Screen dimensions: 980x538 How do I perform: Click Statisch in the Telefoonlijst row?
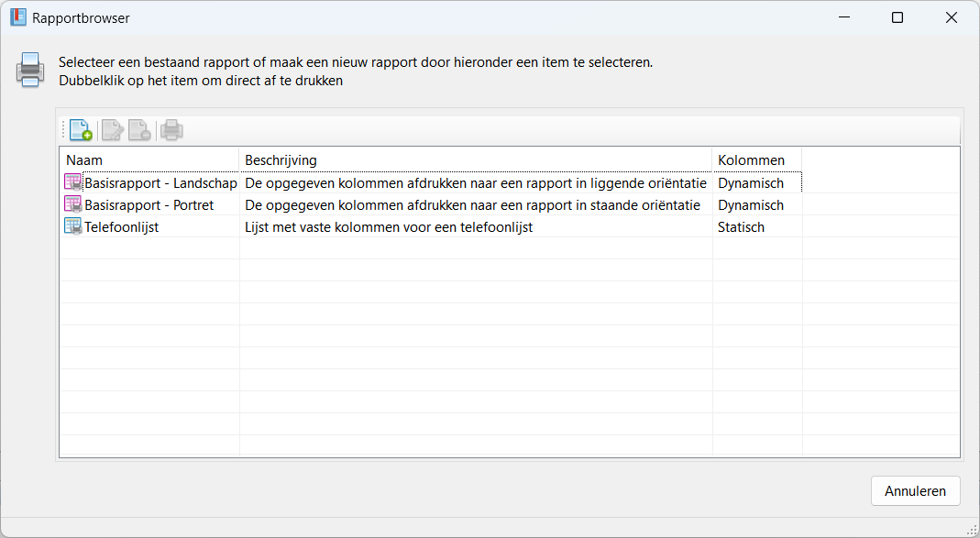coord(741,226)
